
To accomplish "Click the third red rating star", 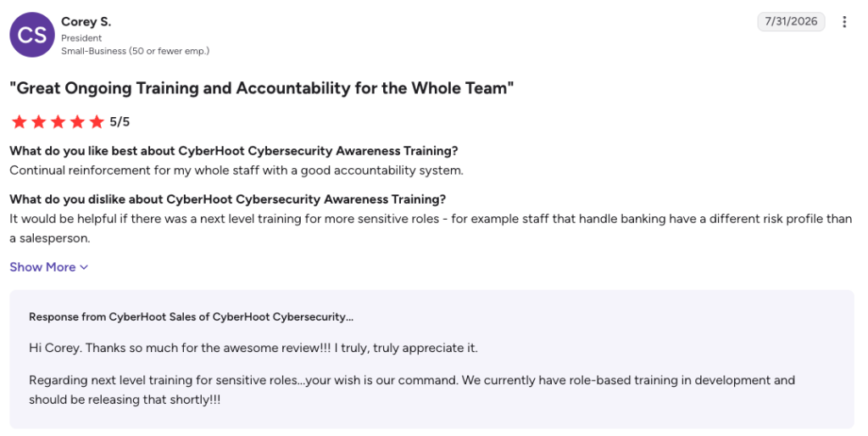I will [x=58, y=122].
